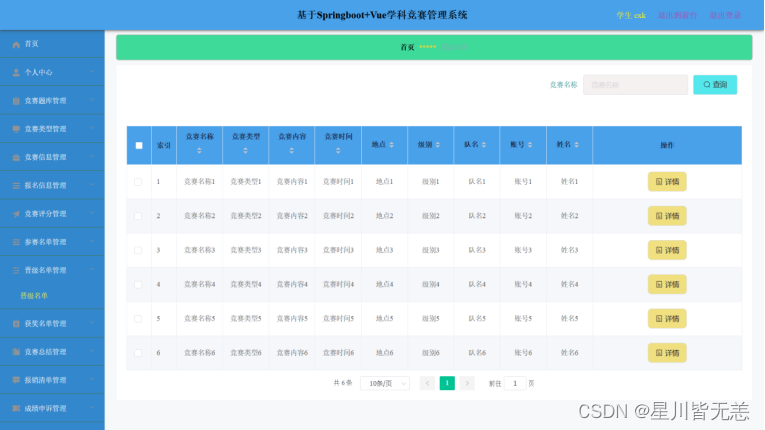Expand 竞赛题库管理 with its chevron
Image resolution: width=765 pixels, height=430 pixels.
(x=92, y=100)
